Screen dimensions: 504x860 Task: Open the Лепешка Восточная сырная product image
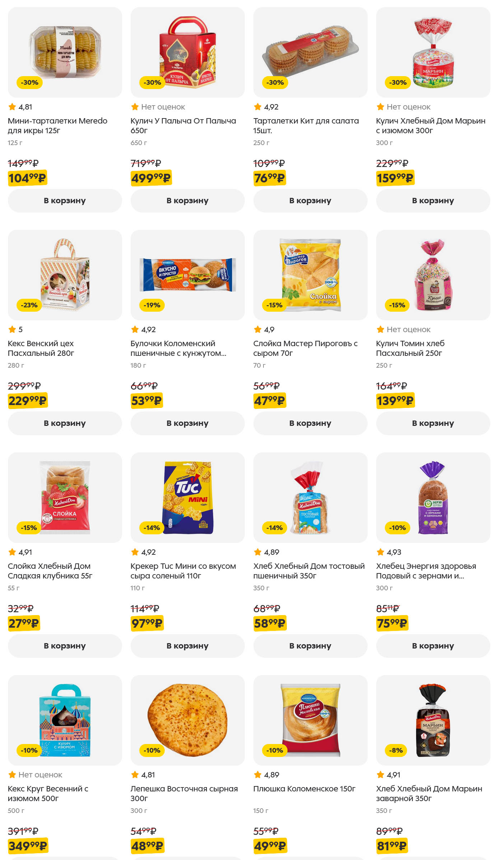(x=187, y=720)
